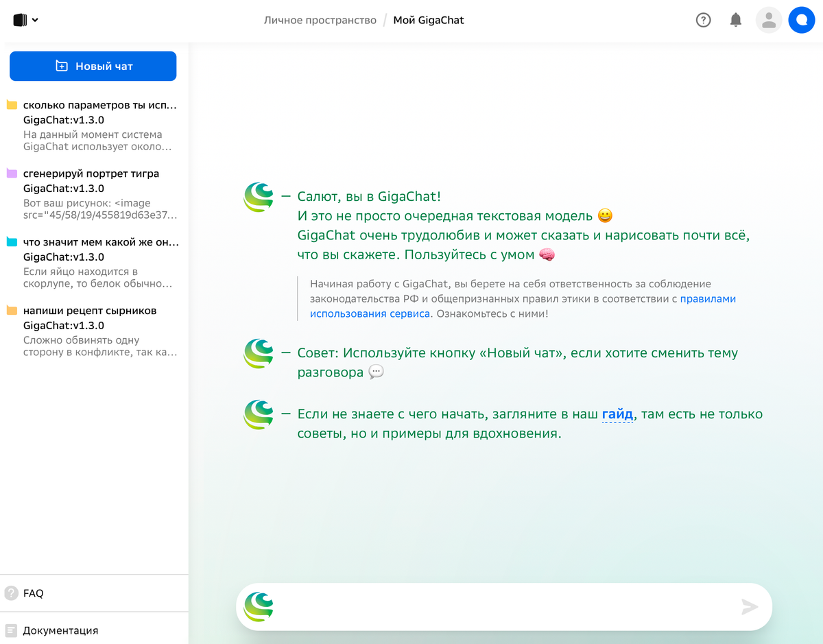This screenshot has height=644, width=823.
Task: Click preview 'Если яйцо находится в скорлупе…'
Action: coord(97,278)
